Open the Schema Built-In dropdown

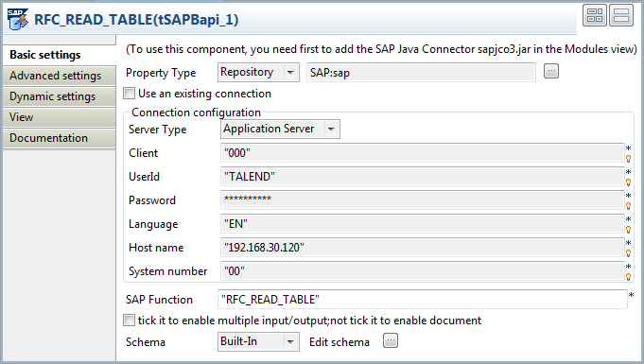[258, 342]
